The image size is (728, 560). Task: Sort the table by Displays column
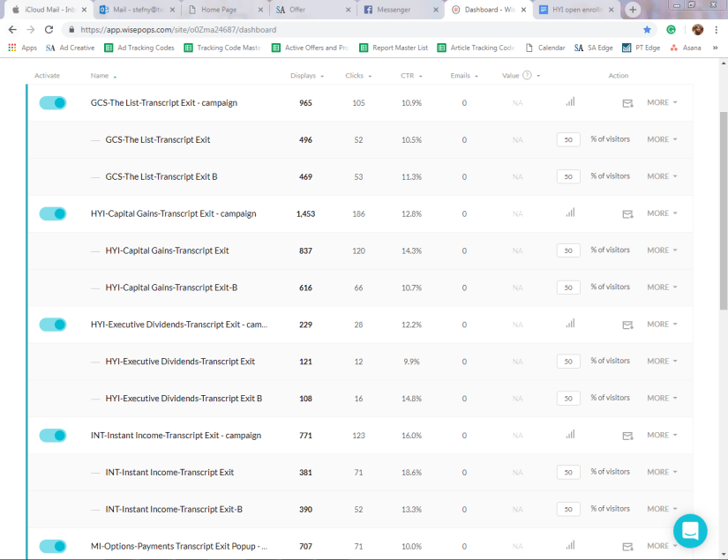click(x=305, y=76)
